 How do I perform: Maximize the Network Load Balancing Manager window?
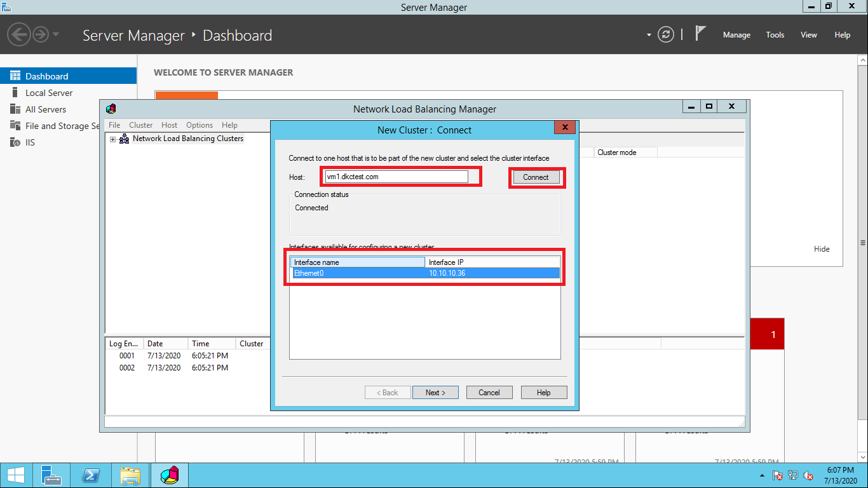pyautogui.click(x=709, y=106)
